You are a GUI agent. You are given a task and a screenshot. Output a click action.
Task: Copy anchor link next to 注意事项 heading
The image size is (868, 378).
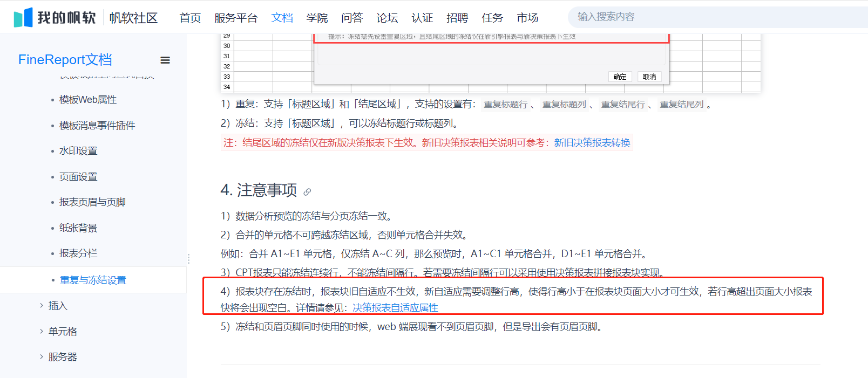click(307, 191)
